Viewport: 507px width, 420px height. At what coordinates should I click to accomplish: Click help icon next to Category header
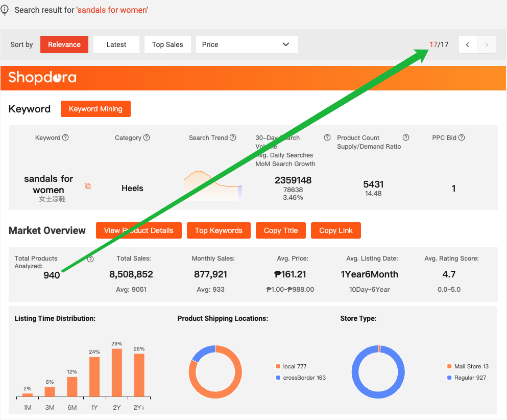point(147,138)
